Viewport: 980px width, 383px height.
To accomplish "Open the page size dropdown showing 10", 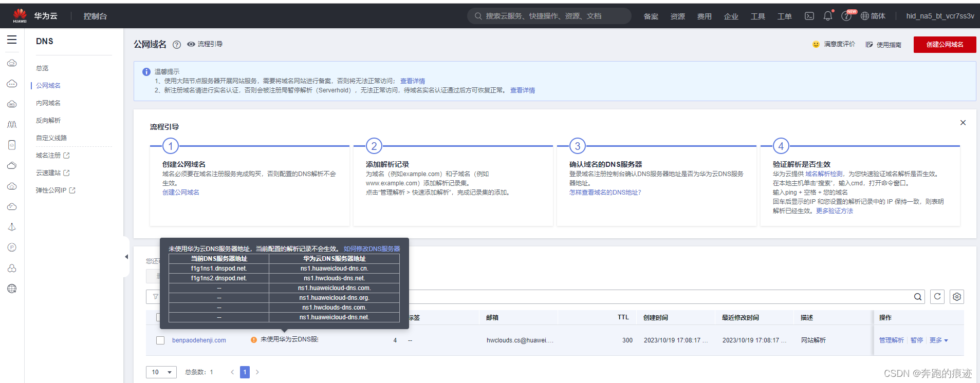I will pyautogui.click(x=161, y=372).
